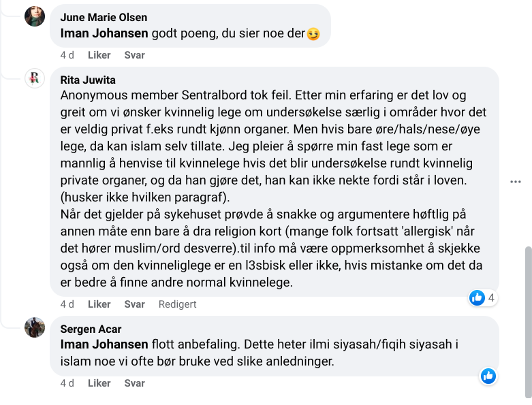
Task: Open Rita Juwita's avatar icon
Action: click(35, 78)
